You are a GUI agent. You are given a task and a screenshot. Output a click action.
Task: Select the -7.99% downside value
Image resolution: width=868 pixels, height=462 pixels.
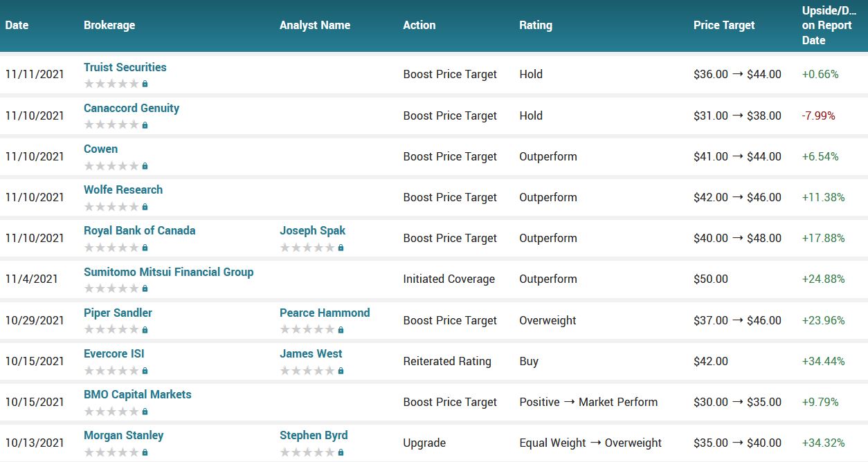point(819,115)
